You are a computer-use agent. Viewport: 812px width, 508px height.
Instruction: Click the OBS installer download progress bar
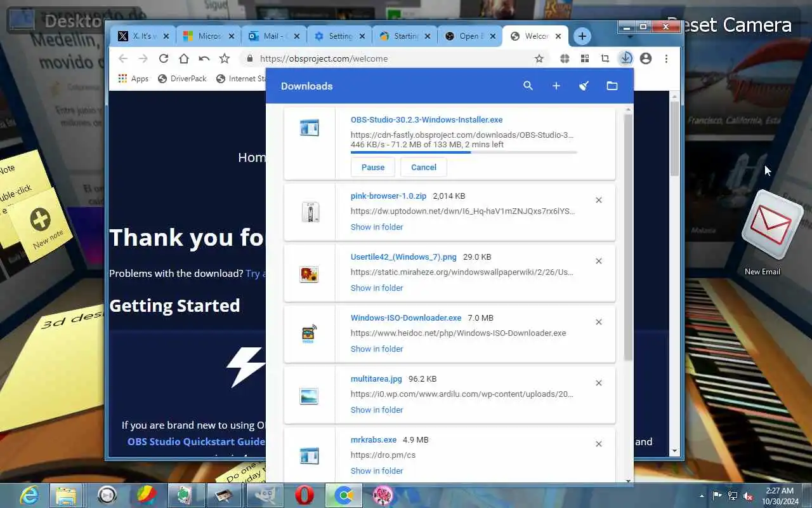click(464, 152)
